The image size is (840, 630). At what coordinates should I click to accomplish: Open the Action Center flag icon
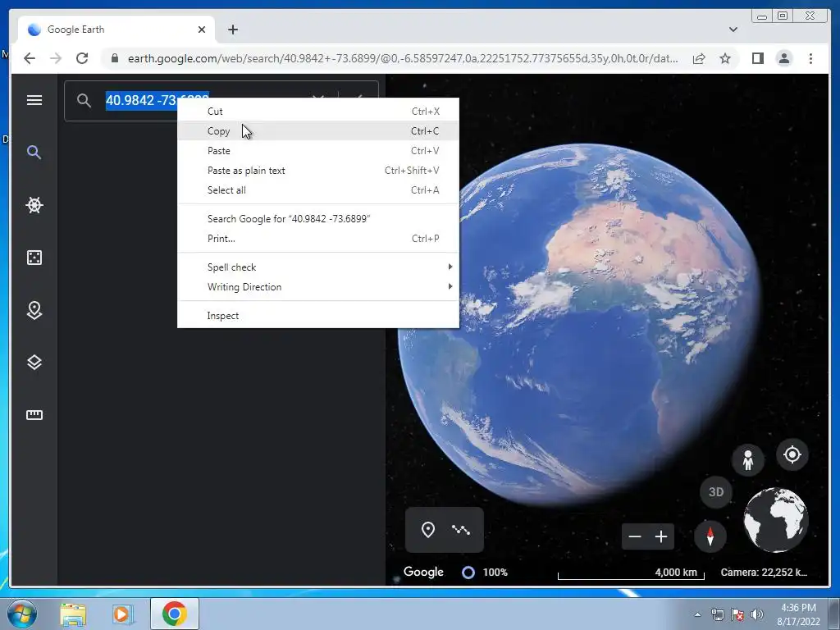[x=737, y=614]
